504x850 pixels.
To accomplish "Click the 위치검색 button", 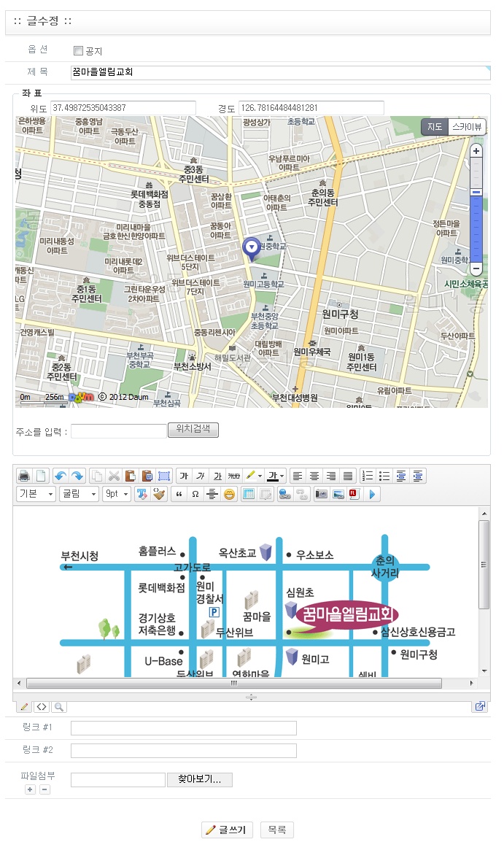I will 193,429.
